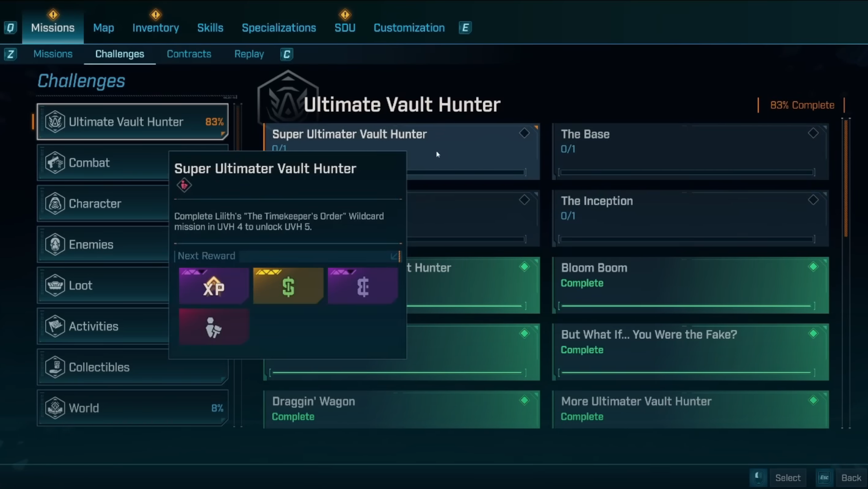This screenshot has width=868, height=489.
Task: Click the Activities category icon
Action: pyautogui.click(x=55, y=326)
